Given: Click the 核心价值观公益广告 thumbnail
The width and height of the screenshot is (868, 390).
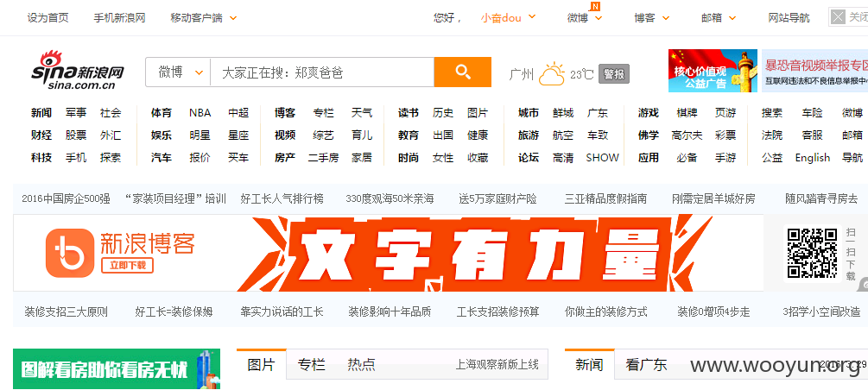Looking at the screenshot, I should tap(713, 71).
